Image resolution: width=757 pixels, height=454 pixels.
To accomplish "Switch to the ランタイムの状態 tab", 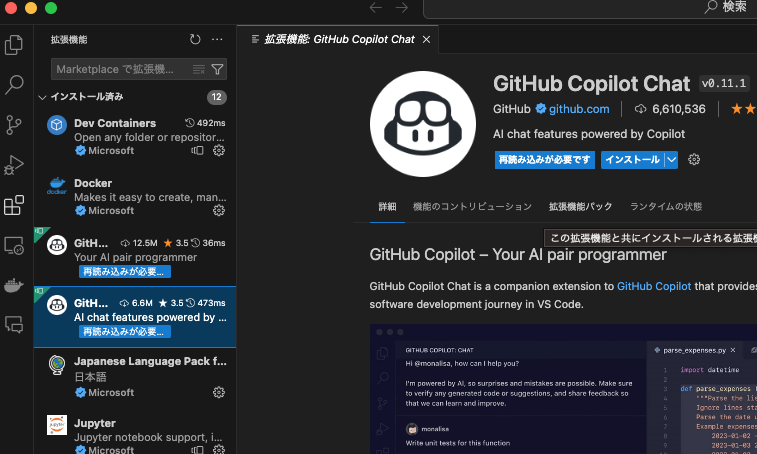I will click(x=666, y=207).
